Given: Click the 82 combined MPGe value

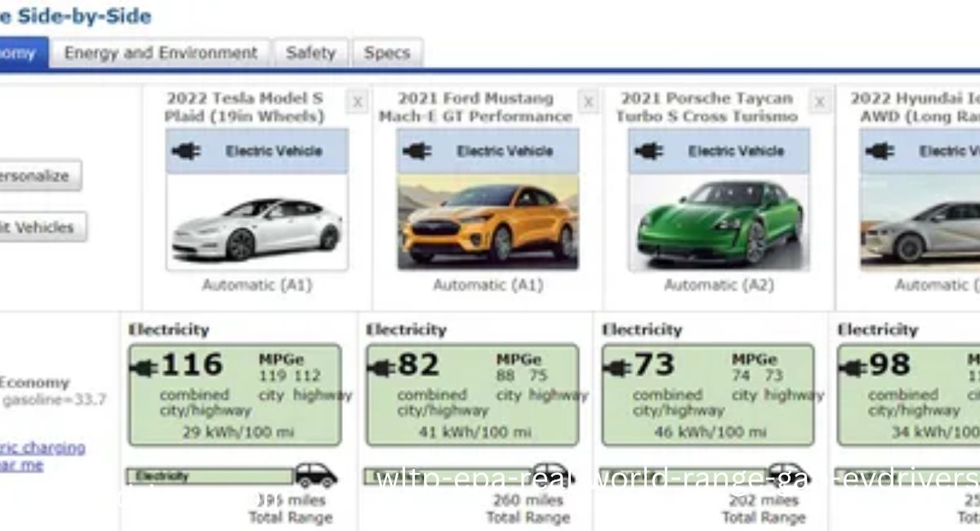Looking at the screenshot, I should coord(419,364).
